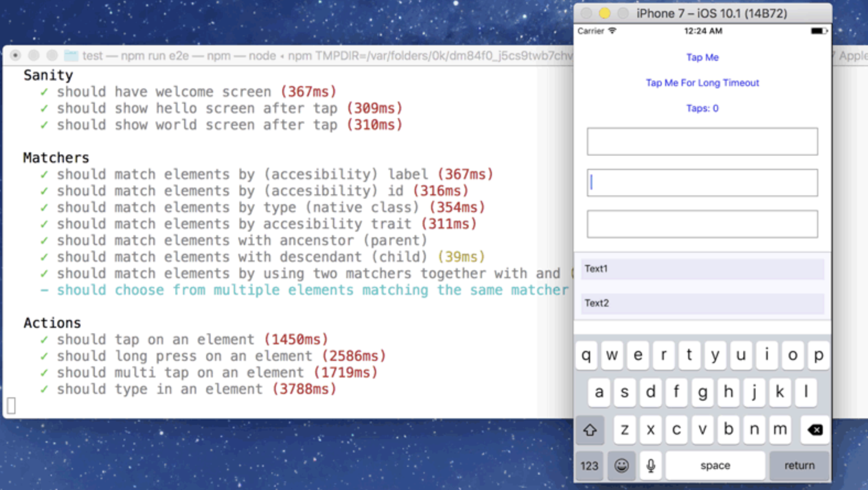Tap the 'w' key on the keyboard

(x=612, y=355)
